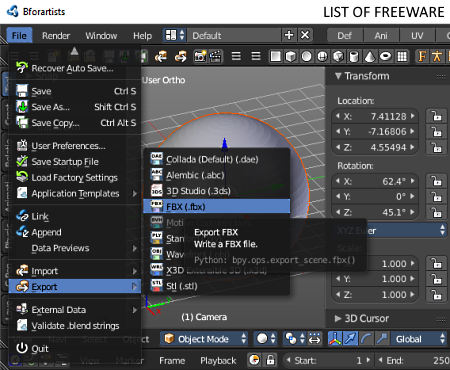Open the Window menu
The width and height of the screenshot is (450, 370).
pos(101,36)
